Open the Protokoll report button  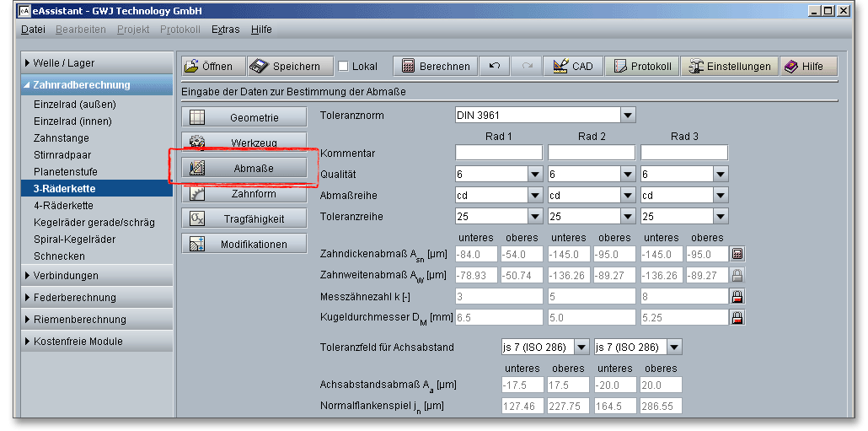tap(642, 67)
